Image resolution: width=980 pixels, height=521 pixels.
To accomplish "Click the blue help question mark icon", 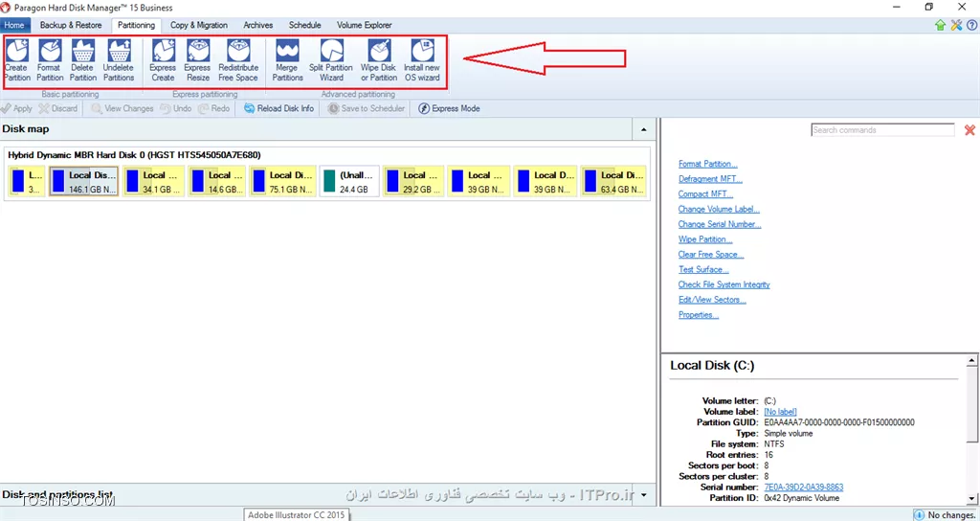I will tap(971, 25).
